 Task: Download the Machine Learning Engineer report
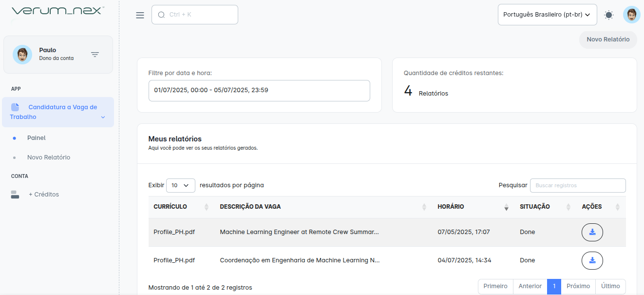[x=592, y=232]
